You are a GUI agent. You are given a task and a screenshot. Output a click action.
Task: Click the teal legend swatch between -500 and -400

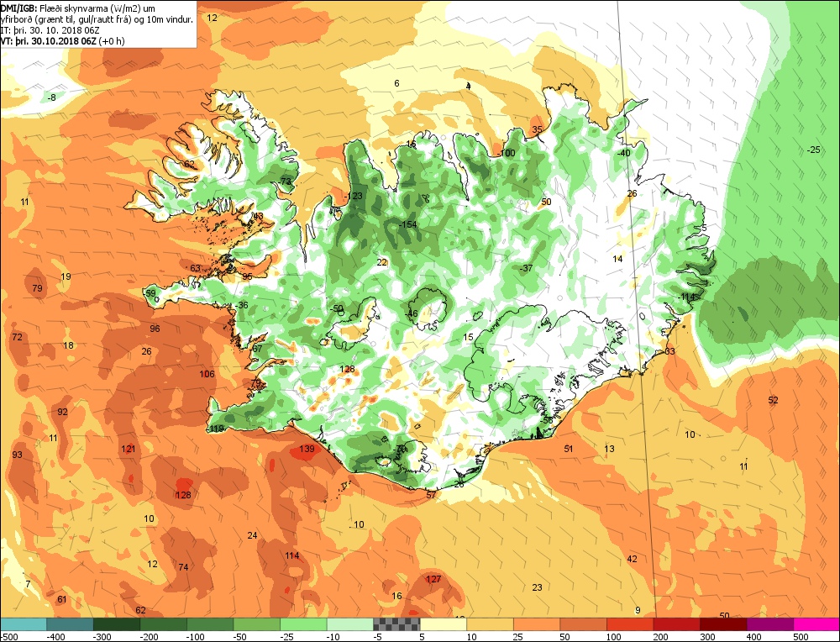point(23,624)
